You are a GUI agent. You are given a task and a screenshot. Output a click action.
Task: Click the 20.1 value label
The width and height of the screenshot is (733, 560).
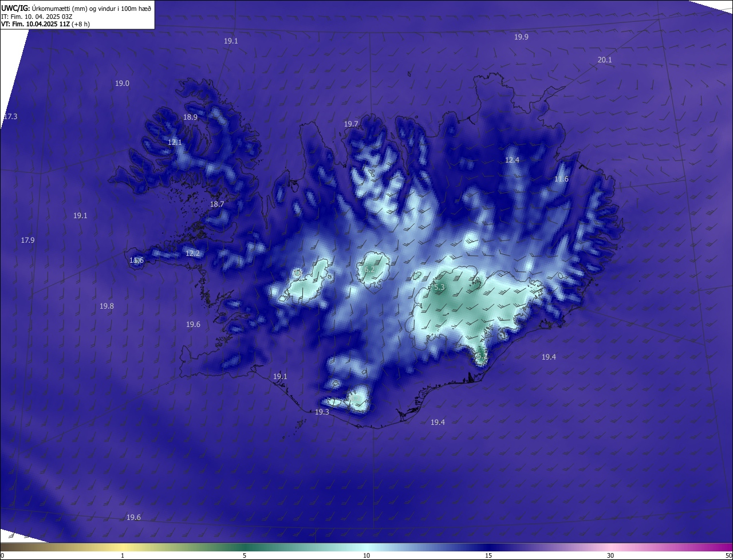click(x=605, y=60)
